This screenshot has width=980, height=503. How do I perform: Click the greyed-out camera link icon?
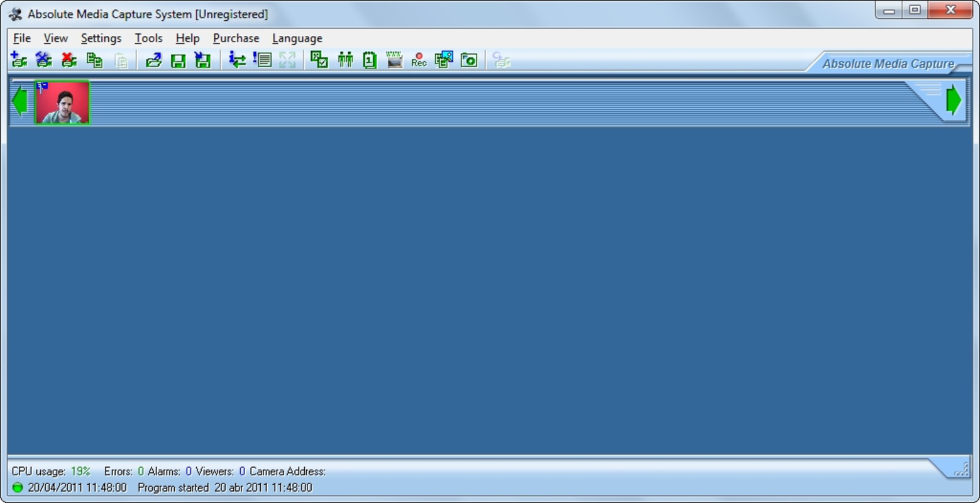tap(501, 60)
